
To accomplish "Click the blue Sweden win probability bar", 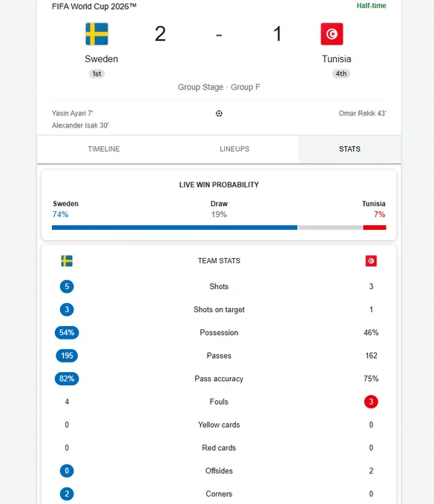I will (x=174, y=228).
